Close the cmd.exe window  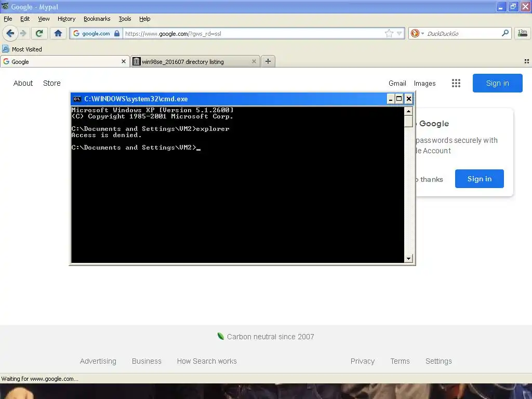[408, 99]
